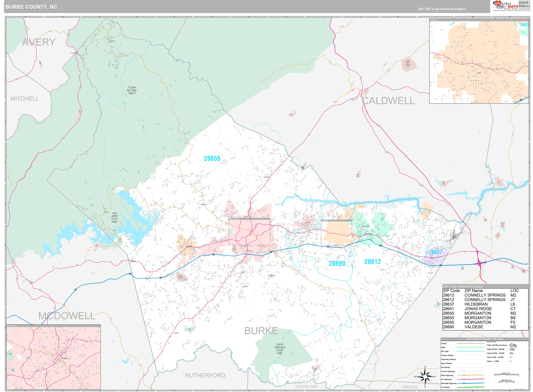The image size is (533, 392).
Task: Click the 'Cities 100,000 and Above' legend entry
Action: (497, 345)
